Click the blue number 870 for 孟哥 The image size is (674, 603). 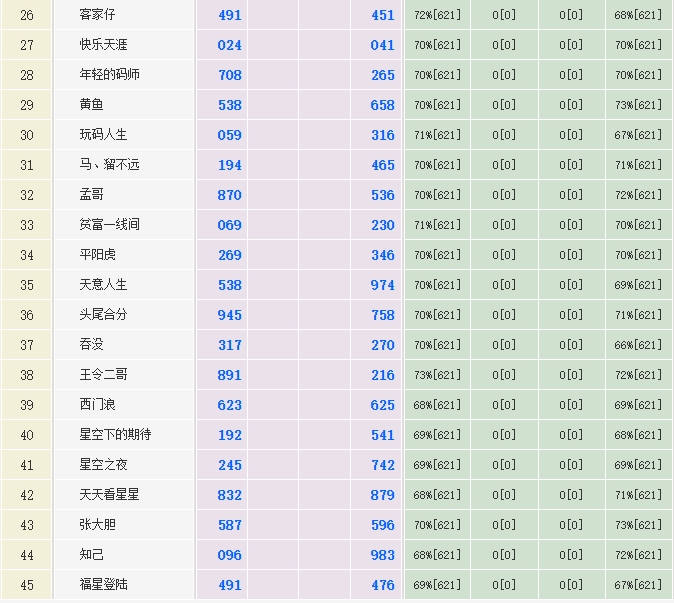pos(230,195)
